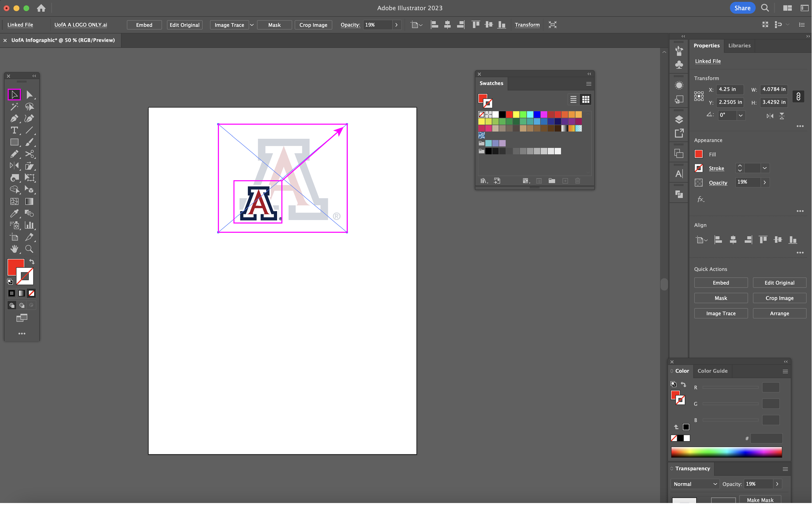The image size is (812, 520).
Task: Select the Pen tool
Action: tap(14, 119)
